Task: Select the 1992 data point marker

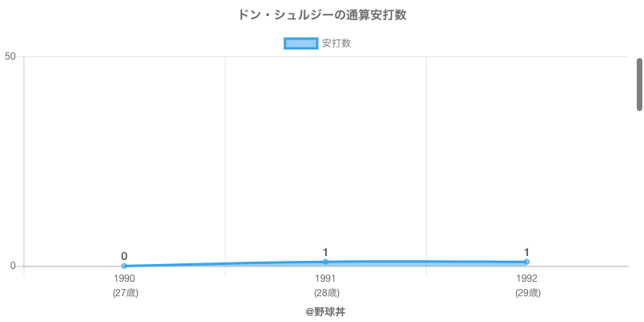Action: 526,262
